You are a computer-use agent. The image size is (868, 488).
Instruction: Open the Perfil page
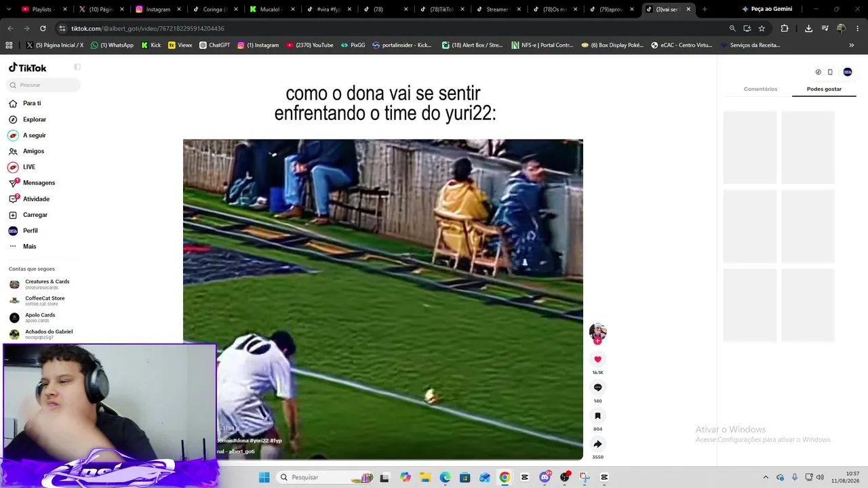click(x=30, y=230)
